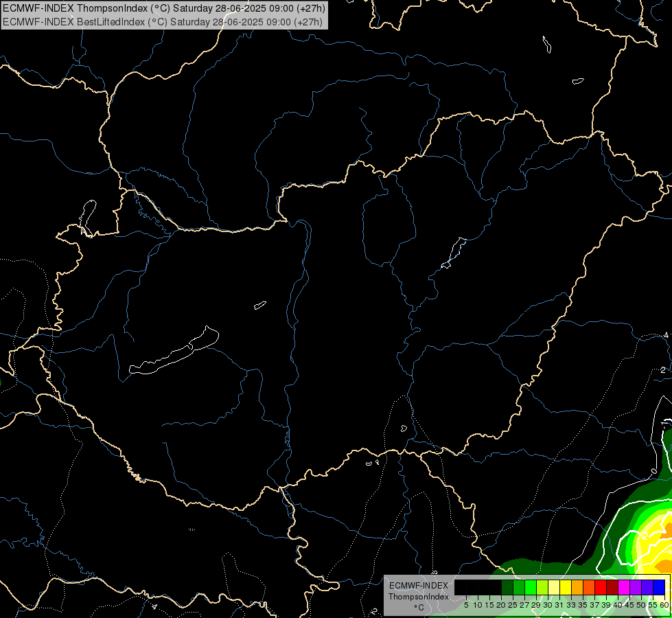Click the legend's °C unit label
The image size is (672, 618).
pyautogui.click(x=419, y=607)
